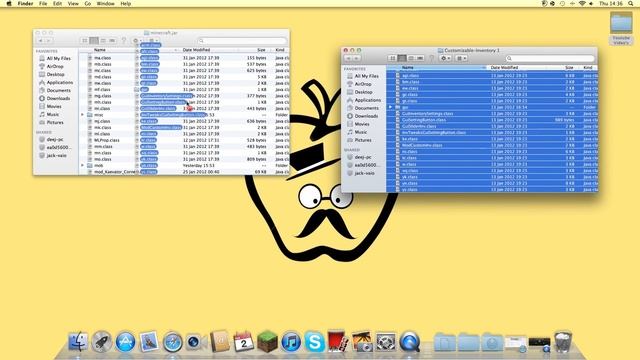Screen dimensions: 640x360
Task: Open the Downloads stack in Dock
Action: click(492, 342)
